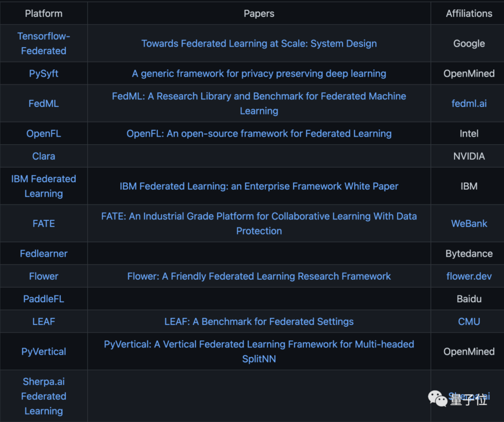
Task: Open the PySyft platform link
Action: tap(44, 73)
